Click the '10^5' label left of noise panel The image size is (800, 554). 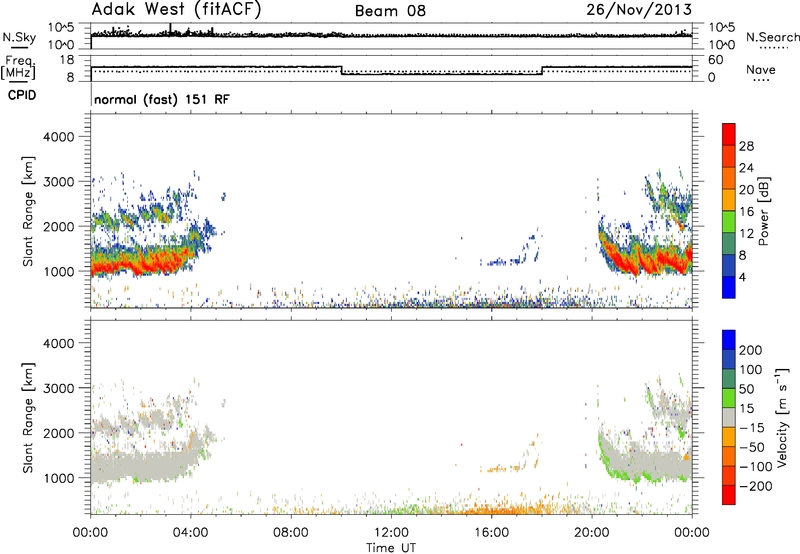[61, 28]
